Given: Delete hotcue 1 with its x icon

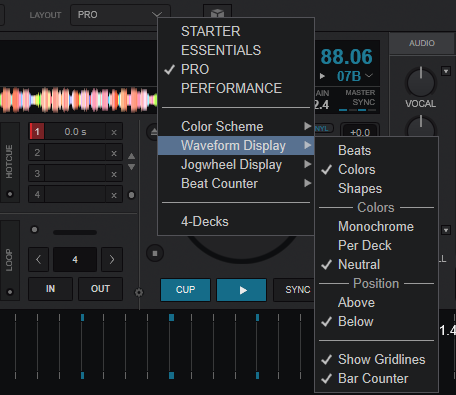Looking at the screenshot, I should [114, 132].
